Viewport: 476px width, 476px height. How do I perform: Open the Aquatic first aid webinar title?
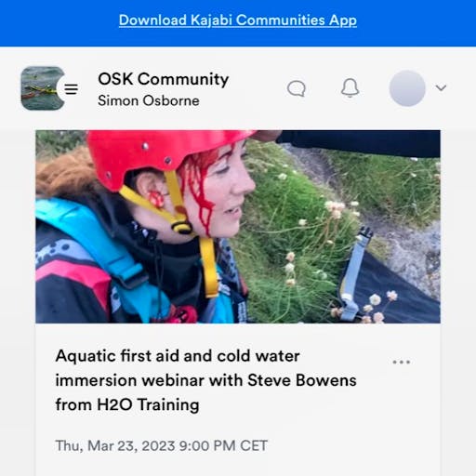(x=205, y=380)
